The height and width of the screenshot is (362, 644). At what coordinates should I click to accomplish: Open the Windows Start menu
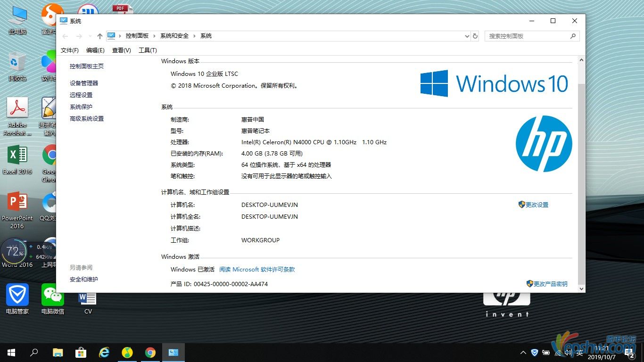[x=11, y=353]
